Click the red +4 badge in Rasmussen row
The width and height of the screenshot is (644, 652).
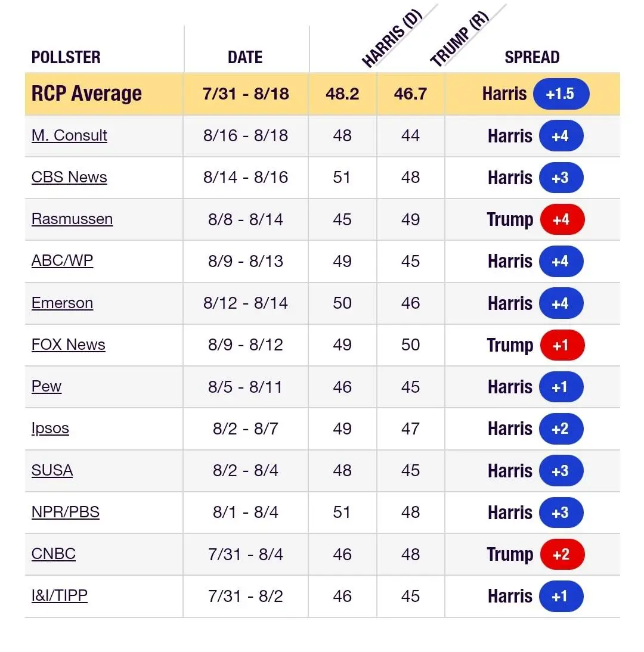(562, 219)
